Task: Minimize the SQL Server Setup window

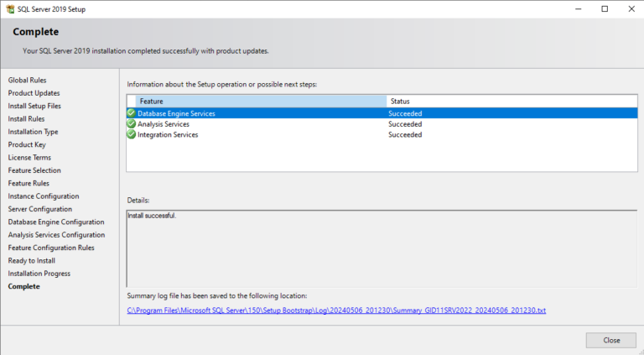Action: pos(579,8)
